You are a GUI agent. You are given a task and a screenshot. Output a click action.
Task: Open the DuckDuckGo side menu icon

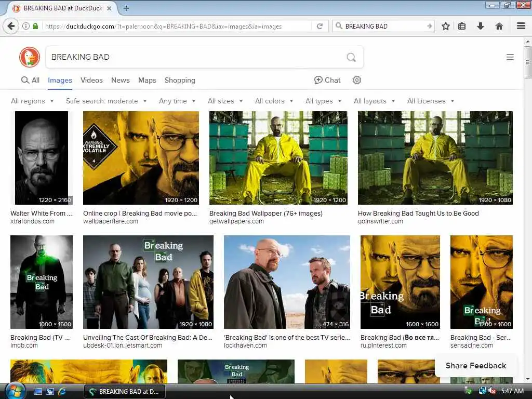(x=510, y=57)
